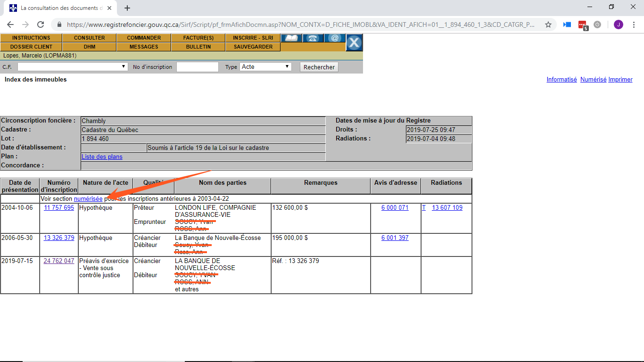The image size is (644, 362).
Task: Open inscription number 11 757 695
Action: click(x=59, y=208)
